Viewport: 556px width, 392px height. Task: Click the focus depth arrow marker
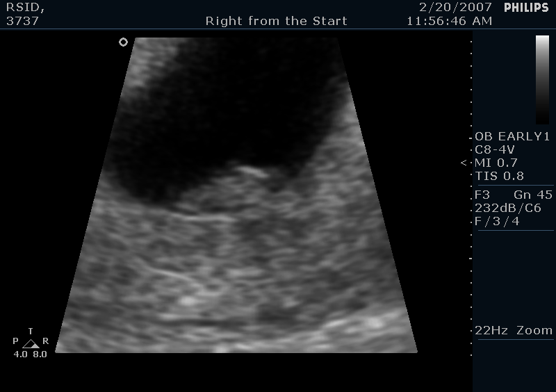(464, 163)
